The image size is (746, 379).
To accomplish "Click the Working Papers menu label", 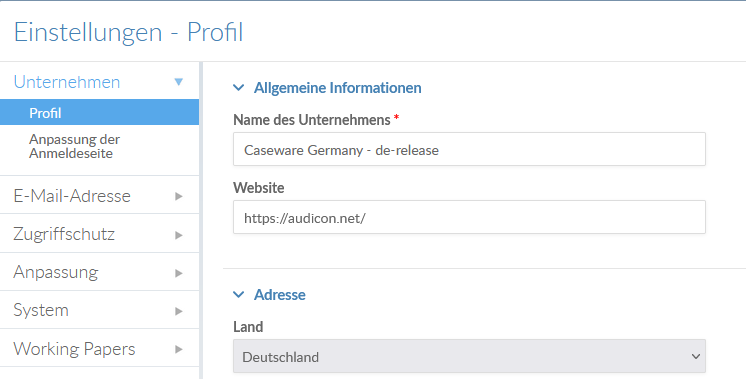I will (74, 349).
